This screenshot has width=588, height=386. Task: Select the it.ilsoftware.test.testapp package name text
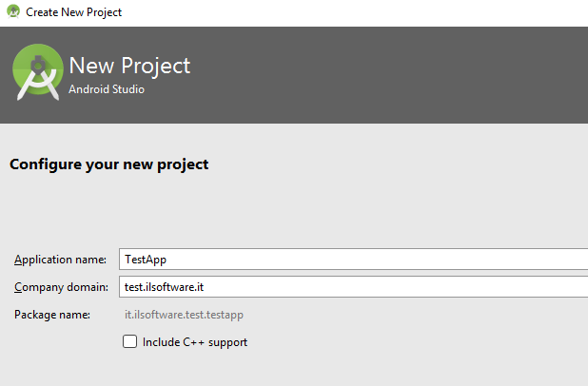coord(184,315)
